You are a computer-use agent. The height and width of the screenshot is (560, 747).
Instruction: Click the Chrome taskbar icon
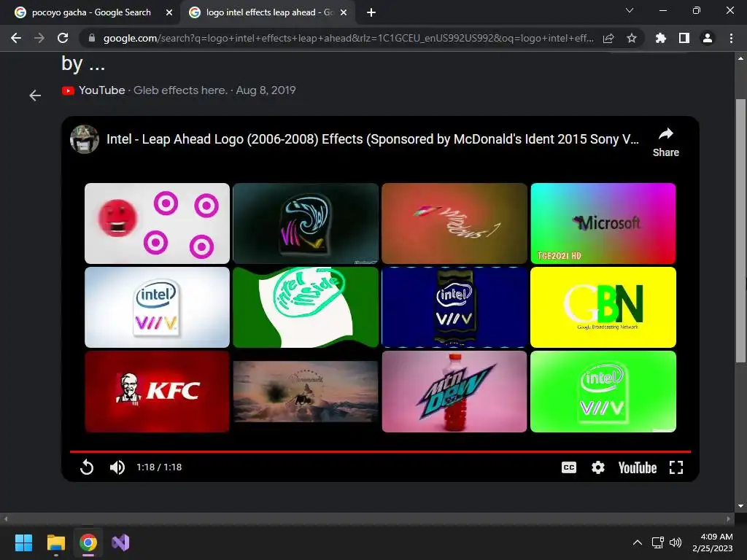pos(88,542)
